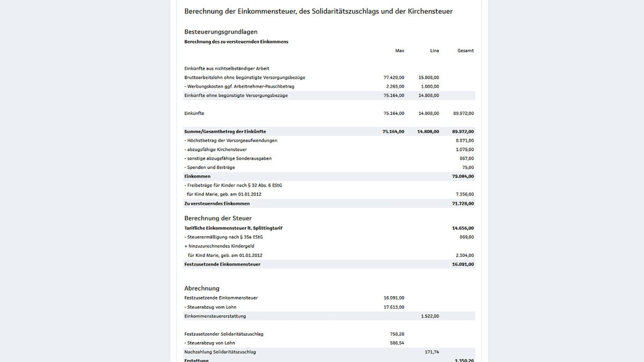Image resolution: width=644 pixels, height=362 pixels.
Task: Click bold 16.091,00 in Gesamt column
Action: click(463, 264)
